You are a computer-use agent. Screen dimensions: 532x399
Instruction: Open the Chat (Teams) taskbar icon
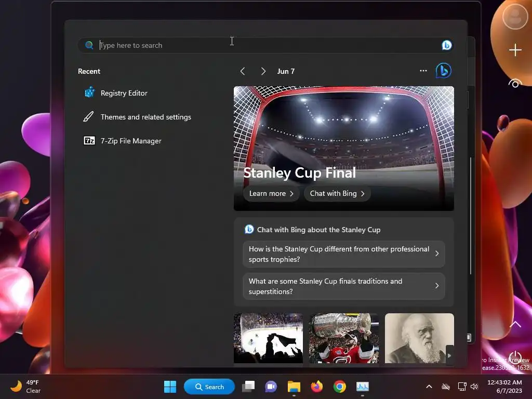[271, 387]
